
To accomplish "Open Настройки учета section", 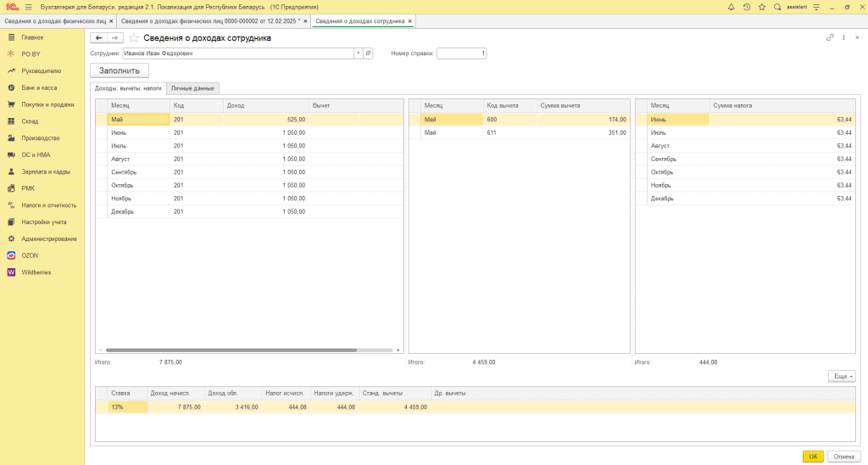I will click(44, 222).
